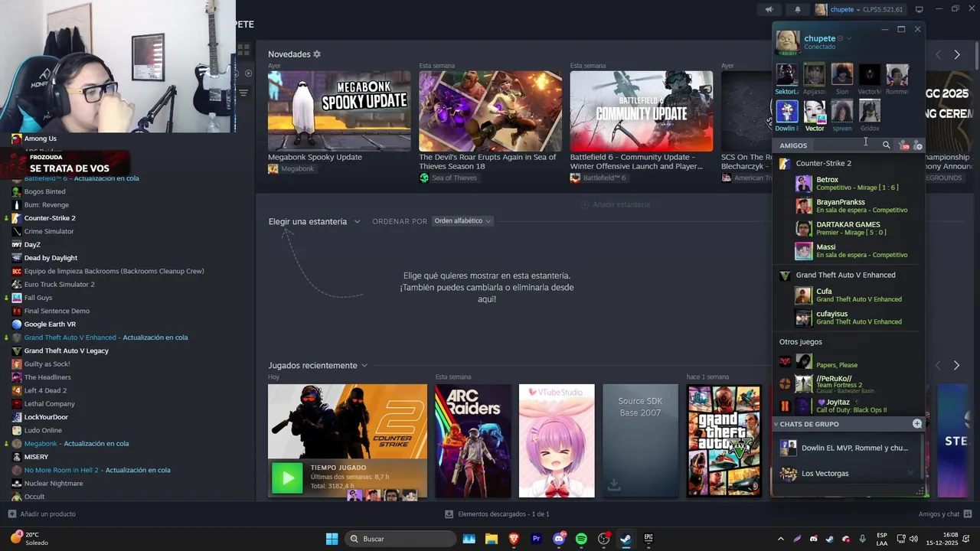Open chat with DARTAKAR GAMES
This screenshot has height=551, width=980.
click(846, 228)
